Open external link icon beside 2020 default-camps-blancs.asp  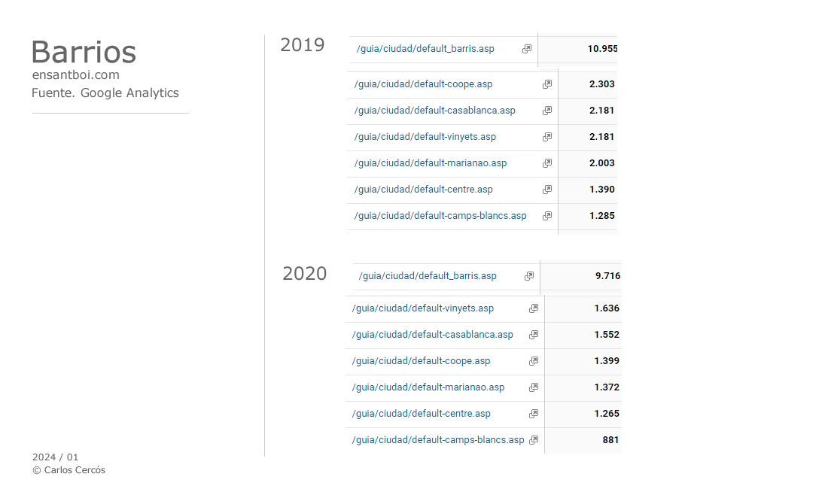(x=534, y=440)
